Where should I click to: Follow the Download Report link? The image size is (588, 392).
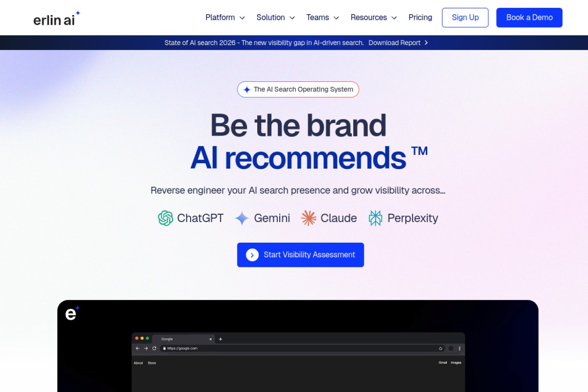398,43
